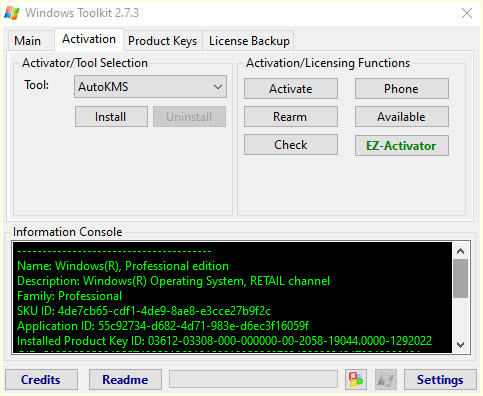Click the empty progress bar at bottom
The width and height of the screenshot is (483, 396).
253,379
